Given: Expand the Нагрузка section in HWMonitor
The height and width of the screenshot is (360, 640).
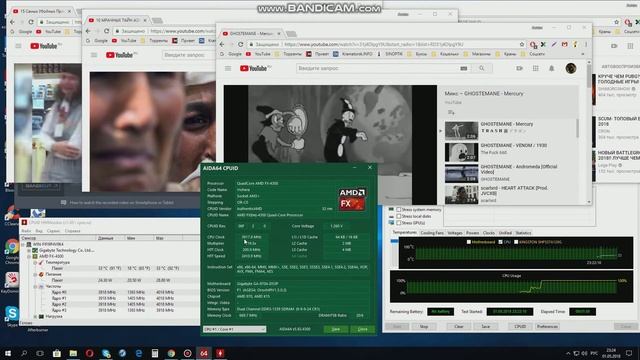Looking at the screenshot, I should coord(35,316).
